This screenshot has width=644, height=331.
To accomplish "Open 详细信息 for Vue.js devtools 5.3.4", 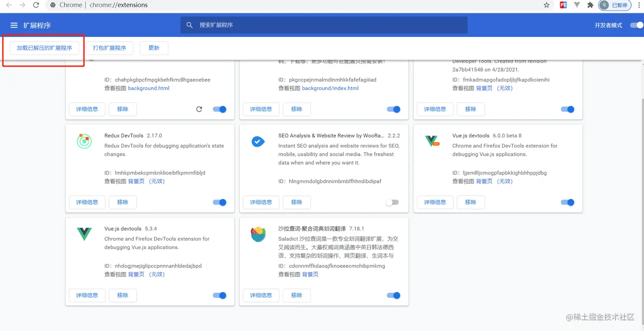I will coord(87,295).
